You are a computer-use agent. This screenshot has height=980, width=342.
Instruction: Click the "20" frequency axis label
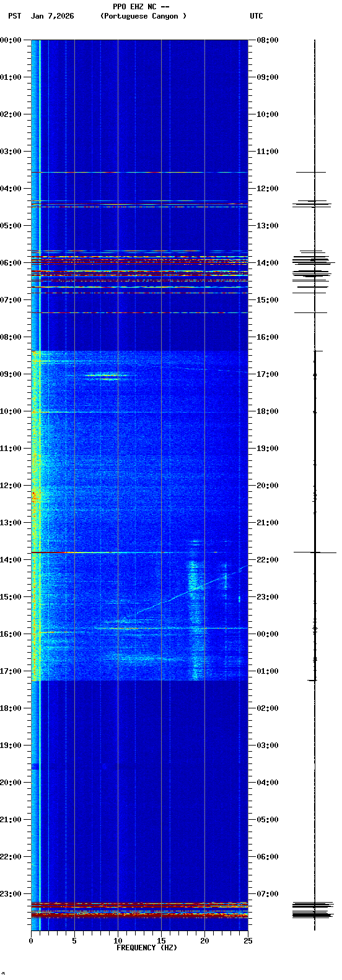pos(204,940)
